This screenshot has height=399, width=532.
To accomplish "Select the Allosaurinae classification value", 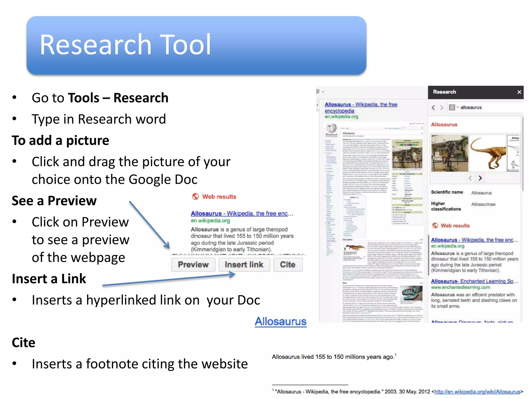I will (483, 204).
